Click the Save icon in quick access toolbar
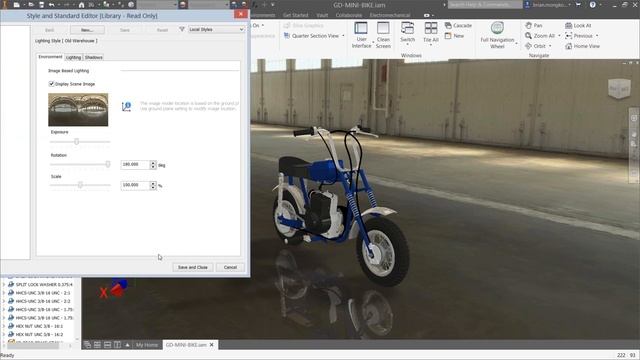Image resolution: width=640 pixels, height=360 pixels. (x=41, y=5)
